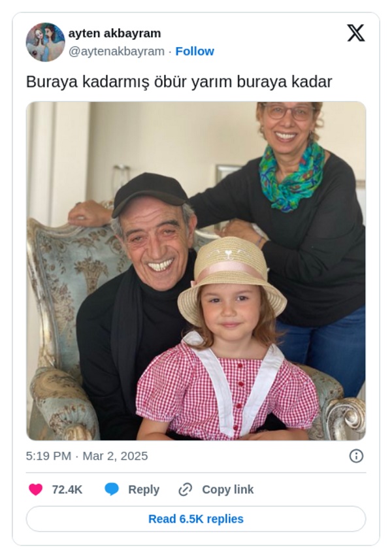Click the chain copy link icon

185,489
